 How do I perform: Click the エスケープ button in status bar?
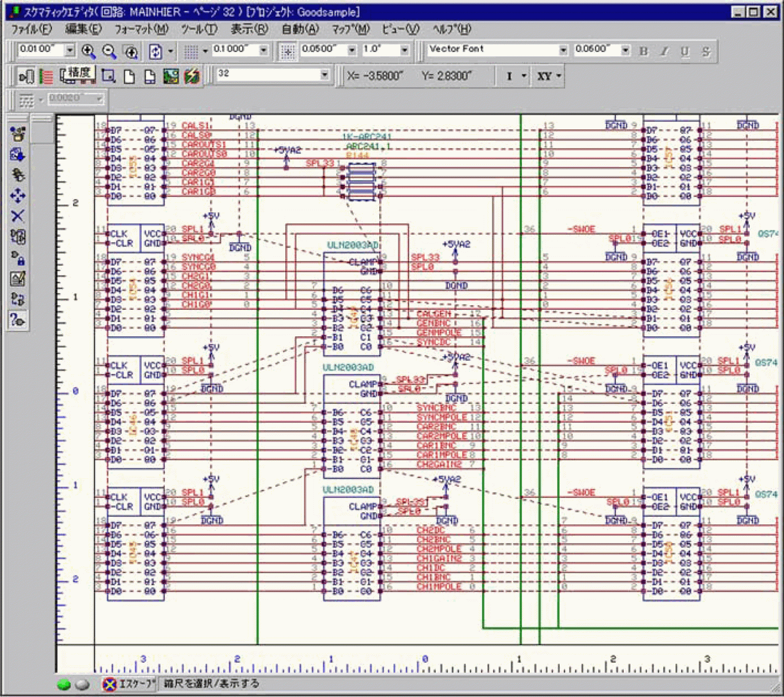(x=129, y=684)
